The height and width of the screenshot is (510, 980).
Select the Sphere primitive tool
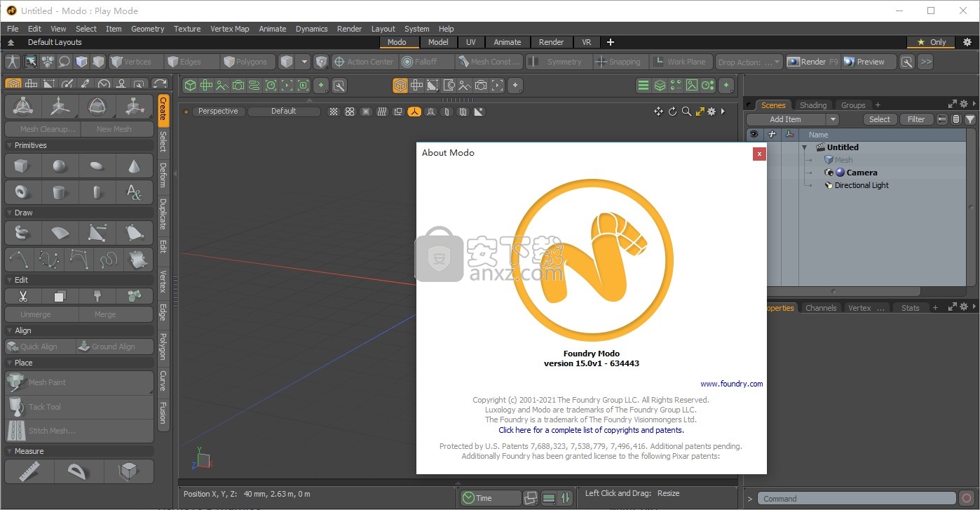(x=60, y=166)
